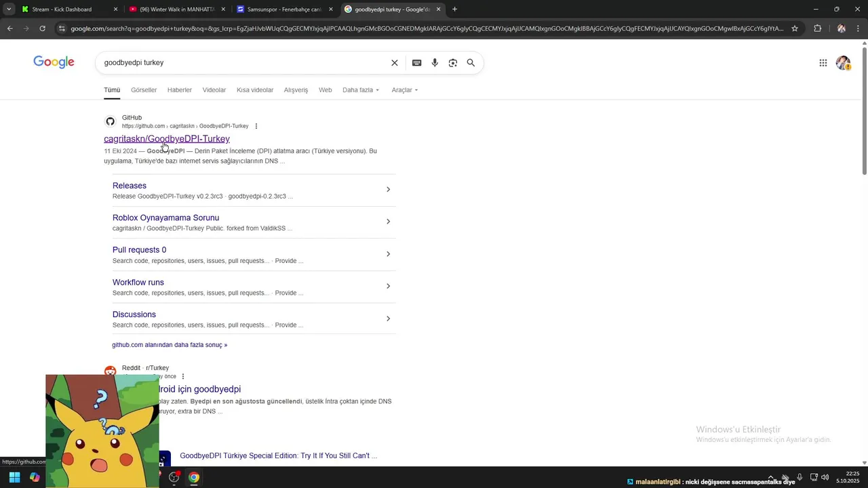Open Google Lens image search

point(453,63)
